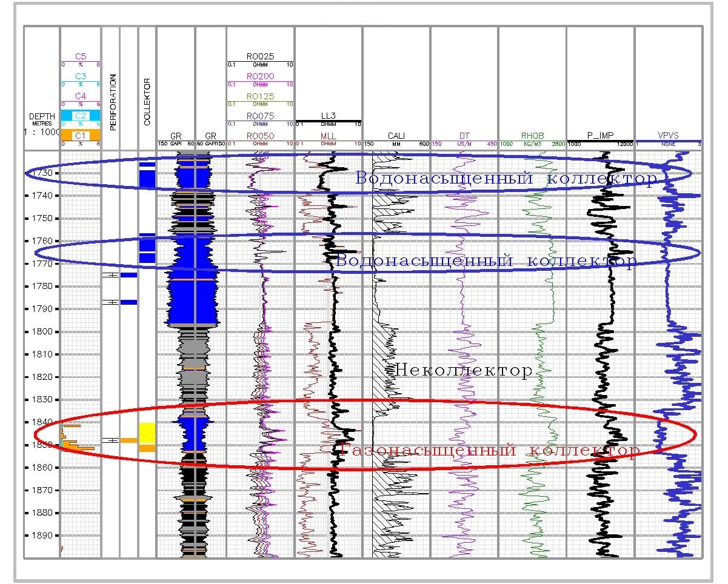Click depth label 1760
Image resolution: width=728 pixels, height=584 pixels.
tap(42, 241)
